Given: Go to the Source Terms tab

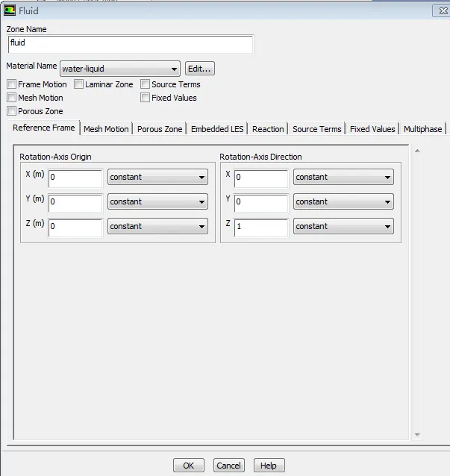Looking at the screenshot, I should click(316, 129).
